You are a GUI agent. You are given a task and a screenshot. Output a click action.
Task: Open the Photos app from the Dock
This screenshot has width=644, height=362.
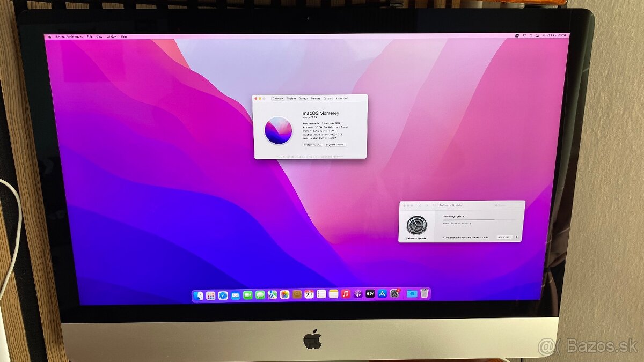click(x=284, y=294)
